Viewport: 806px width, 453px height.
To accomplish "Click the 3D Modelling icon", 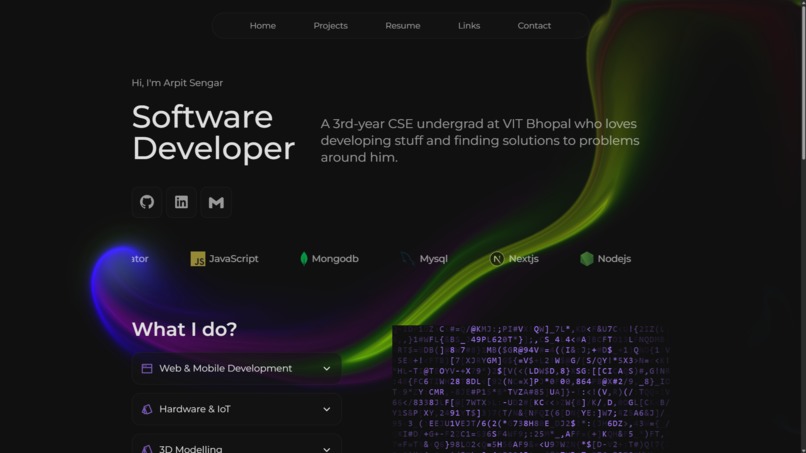I will [147, 449].
